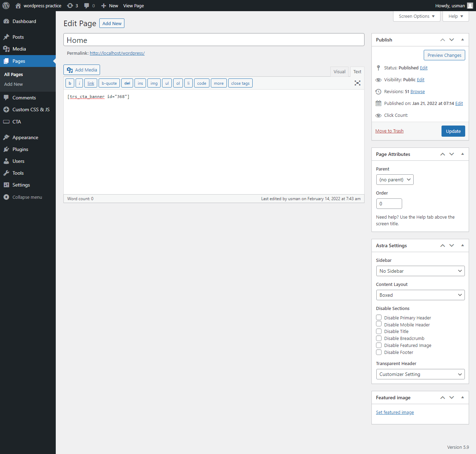Screen dimensions: 476x454
Task: Insert code tag button
Action: 202,83
